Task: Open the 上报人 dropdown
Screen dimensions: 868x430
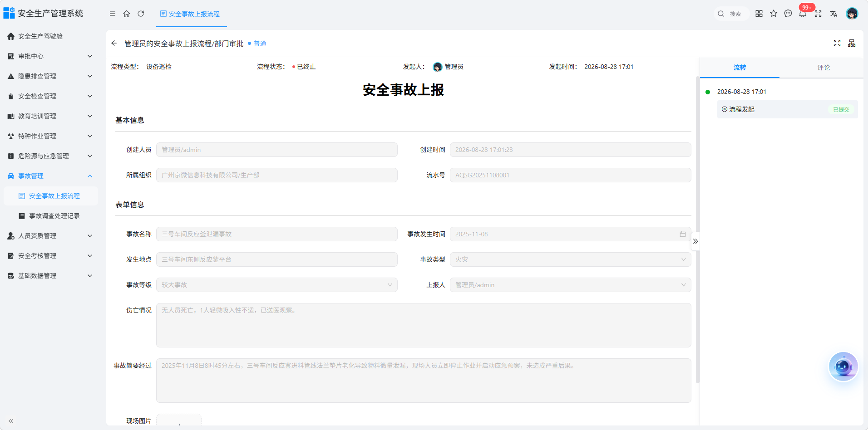Action: (x=570, y=285)
